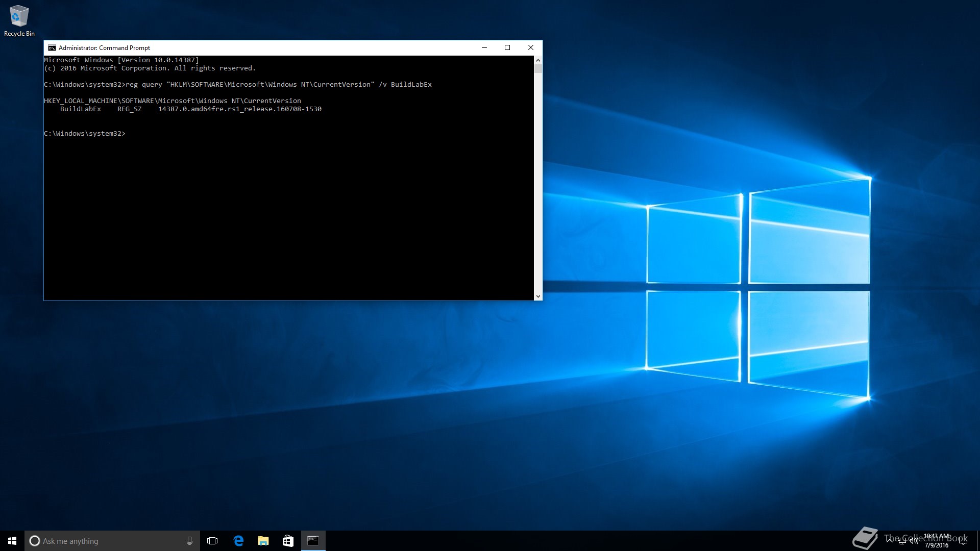Open the volume speaker tray icon
The image size is (980, 551).
[x=914, y=541]
